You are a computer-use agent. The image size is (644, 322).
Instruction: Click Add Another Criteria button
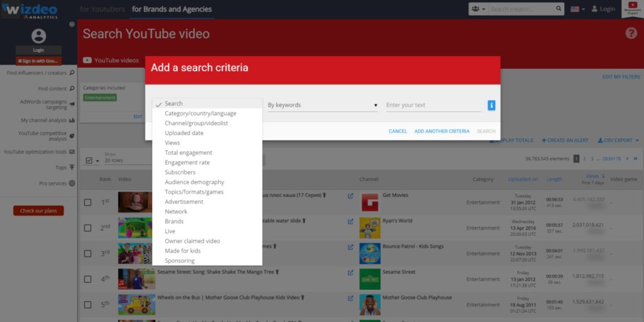[441, 131]
